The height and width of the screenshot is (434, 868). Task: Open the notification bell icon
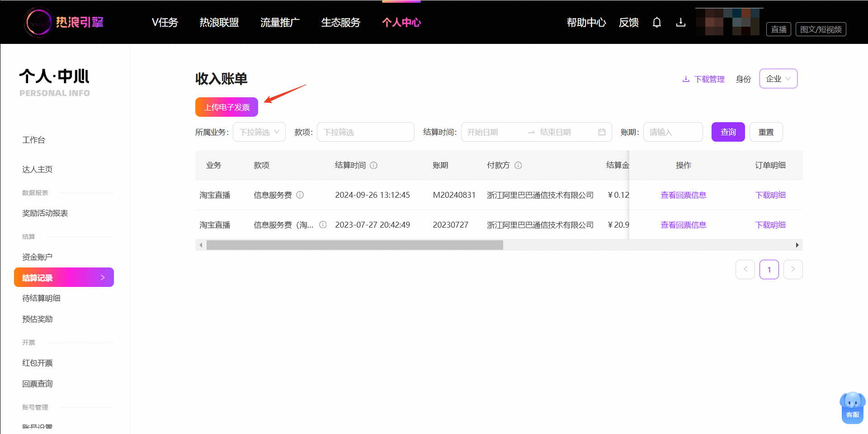(x=657, y=22)
